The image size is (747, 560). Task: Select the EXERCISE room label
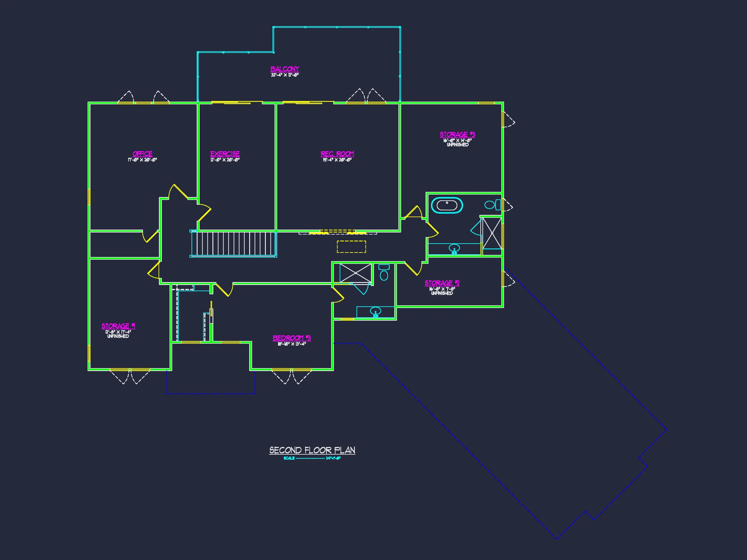point(225,154)
